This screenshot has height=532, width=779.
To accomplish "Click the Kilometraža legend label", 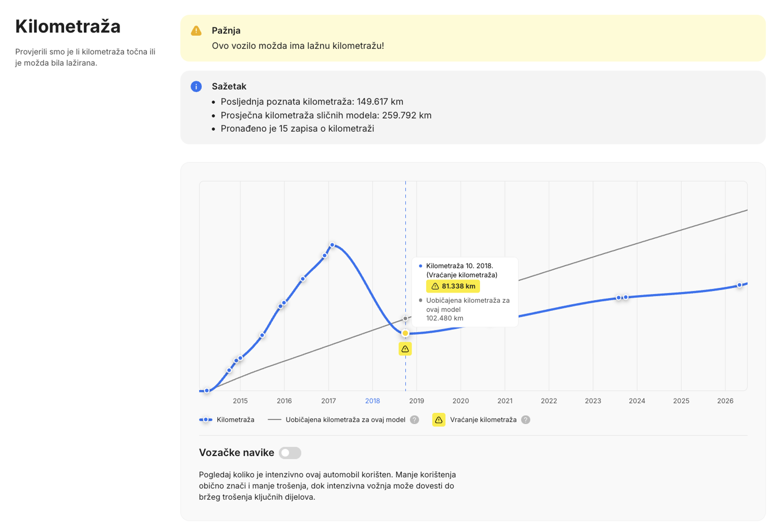I will [x=235, y=420].
